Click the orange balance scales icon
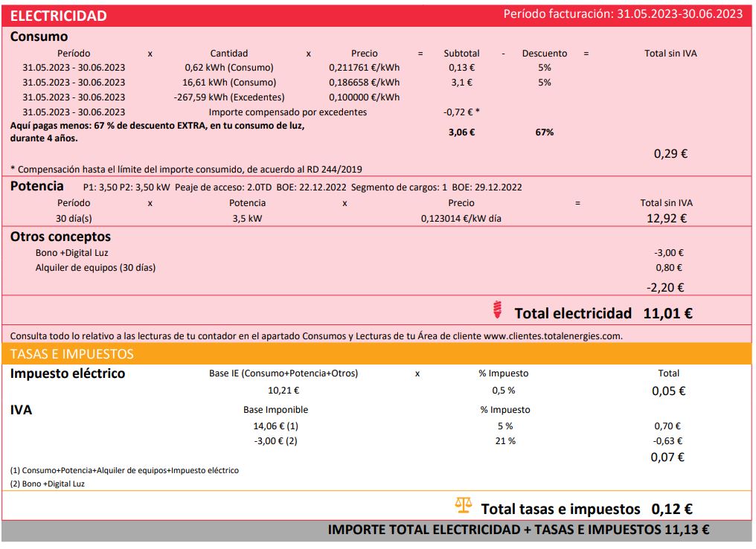Screen dimensions: 756x549 pos(464,505)
